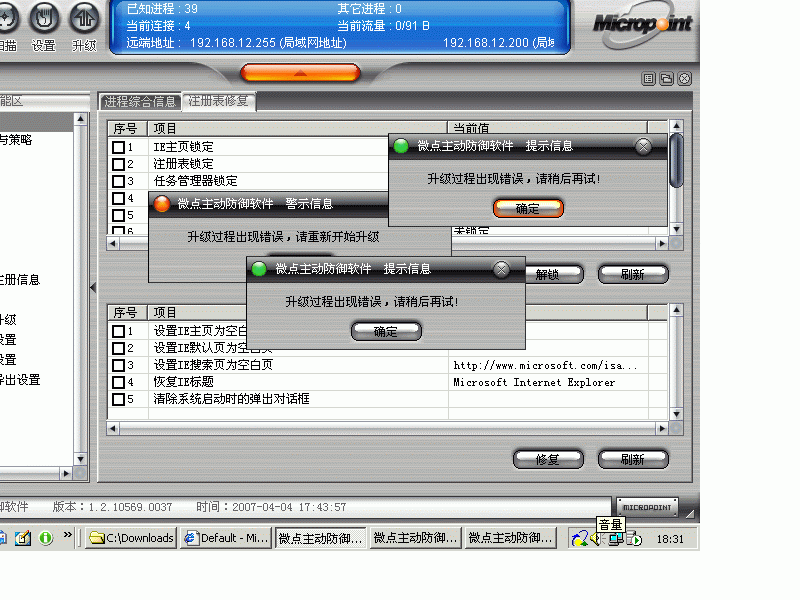
Task: Click the left sidebar's scroll-up arrow
Action: click(x=81, y=119)
